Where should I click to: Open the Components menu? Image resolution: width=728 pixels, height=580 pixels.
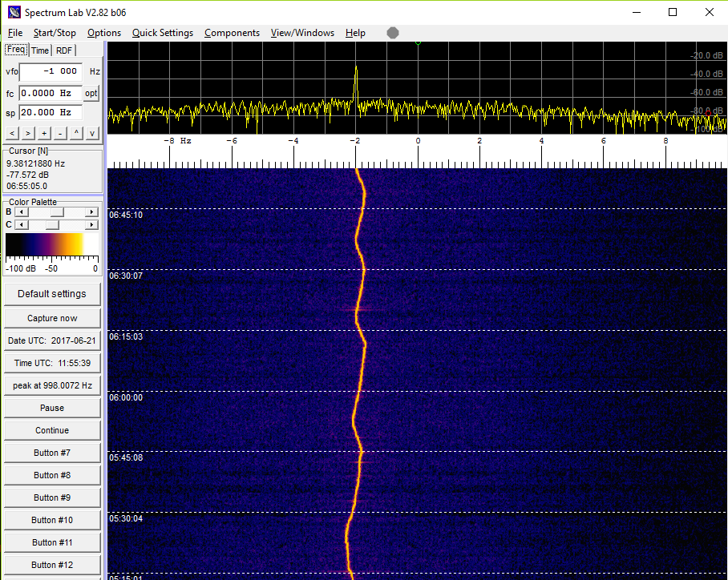click(232, 33)
